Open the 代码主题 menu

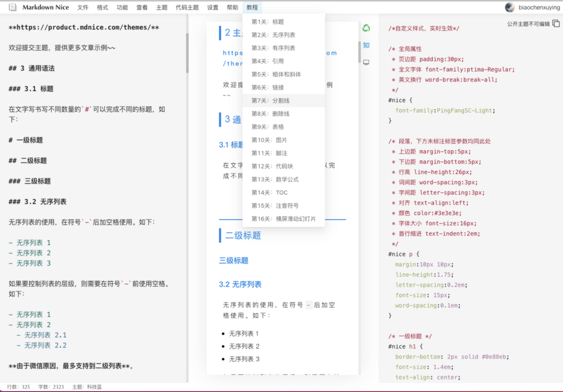[x=187, y=8]
